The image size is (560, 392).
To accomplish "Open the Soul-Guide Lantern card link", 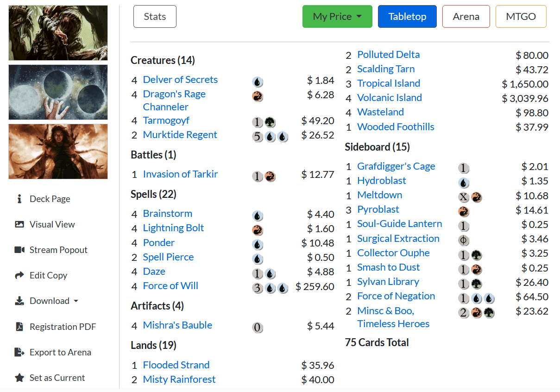I will (x=400, y=224).
